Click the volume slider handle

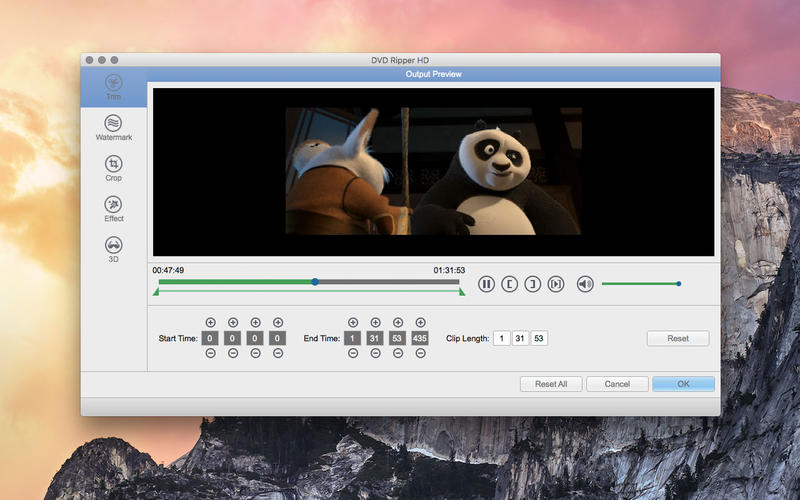pos(678,284)
